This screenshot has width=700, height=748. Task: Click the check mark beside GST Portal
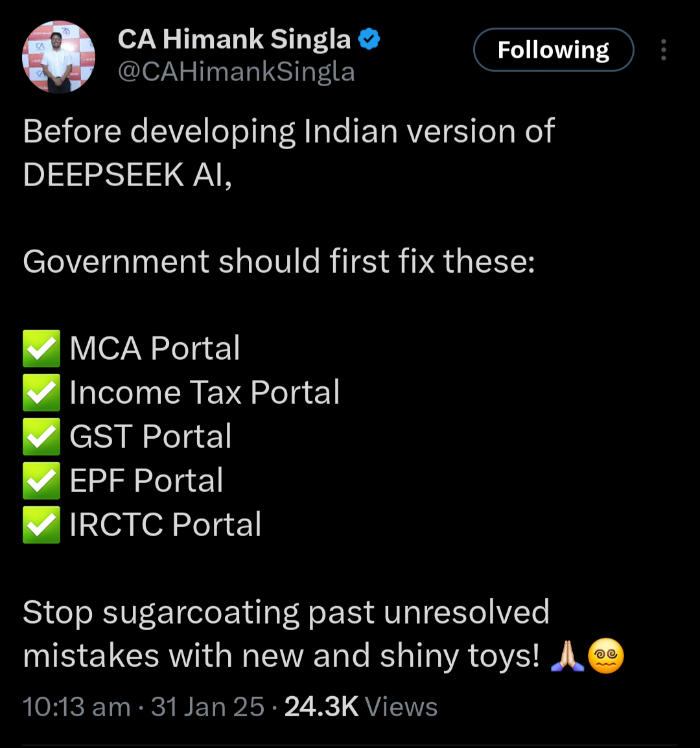41,437
